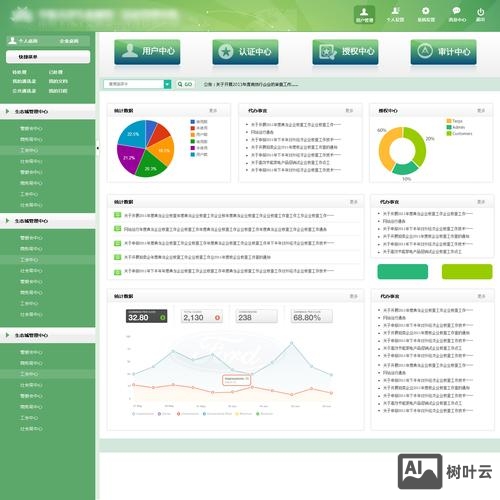Open 我的日程 shortcut in sidebar

click(58, 91)
